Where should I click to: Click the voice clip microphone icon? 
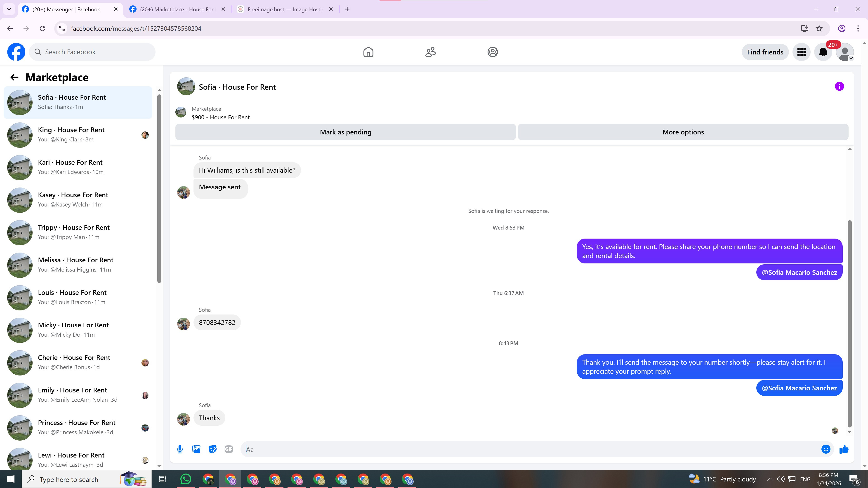point(180,449)
